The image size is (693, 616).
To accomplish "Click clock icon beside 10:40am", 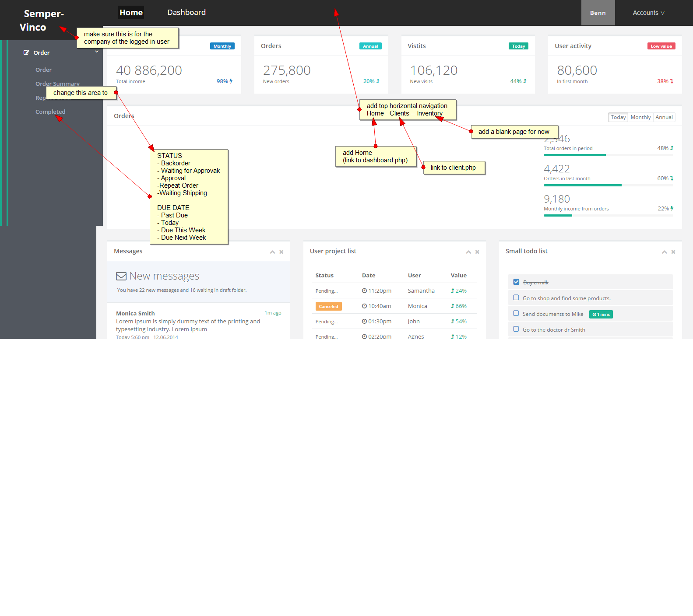I will click(x=364, y=306).
